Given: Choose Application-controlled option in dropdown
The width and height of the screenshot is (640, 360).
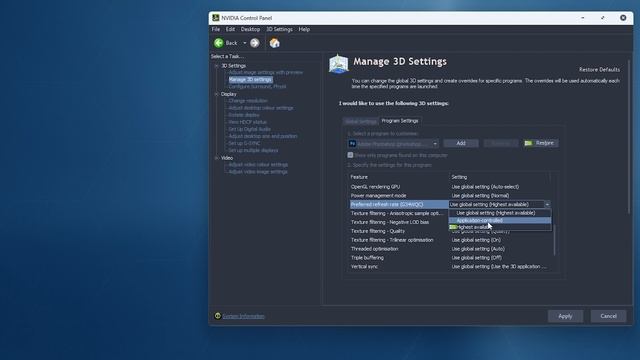Looking at the screenshot, I should coord(500,220).
